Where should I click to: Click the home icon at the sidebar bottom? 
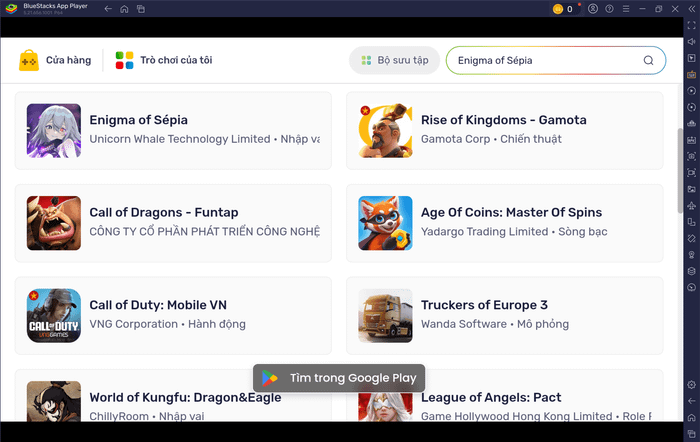[x=692, y=417]
